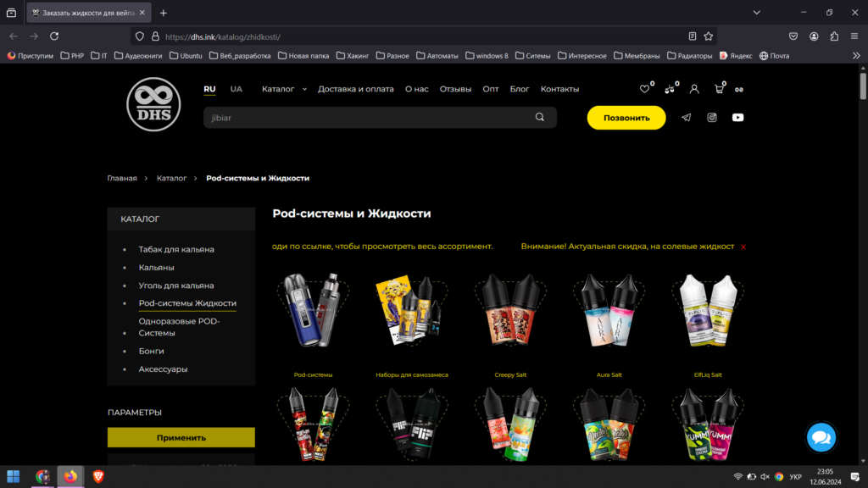Open the tracking protection shield icon

[x=140, y=36]
